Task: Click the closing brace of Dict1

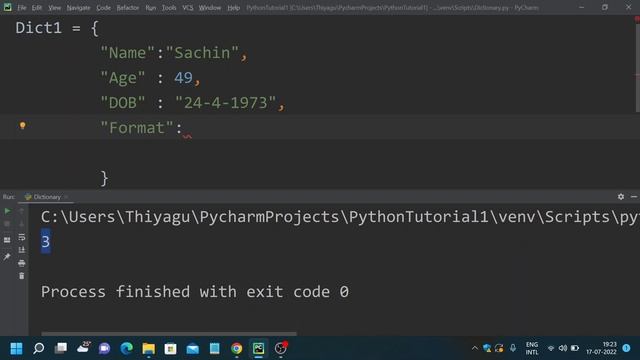Action: (104, 178)
